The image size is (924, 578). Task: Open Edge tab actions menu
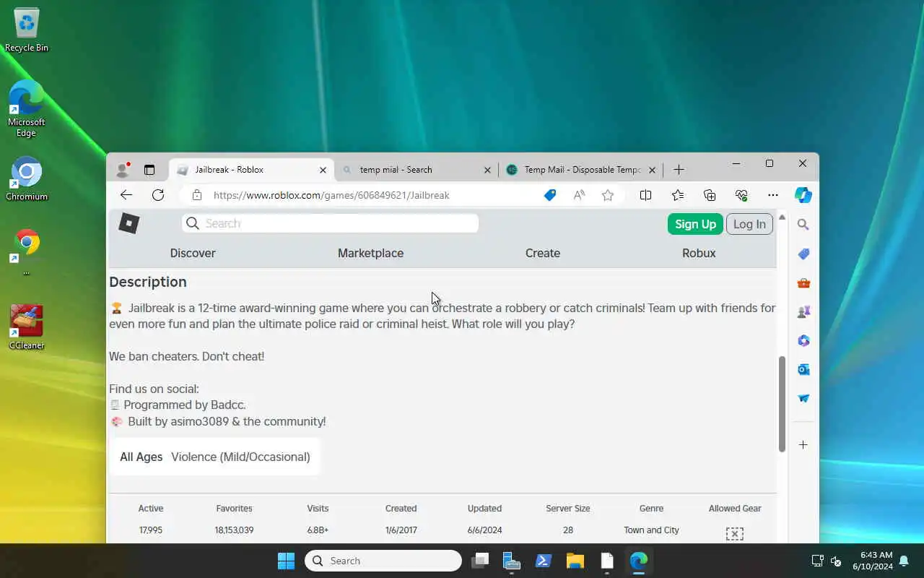point(149,170)
